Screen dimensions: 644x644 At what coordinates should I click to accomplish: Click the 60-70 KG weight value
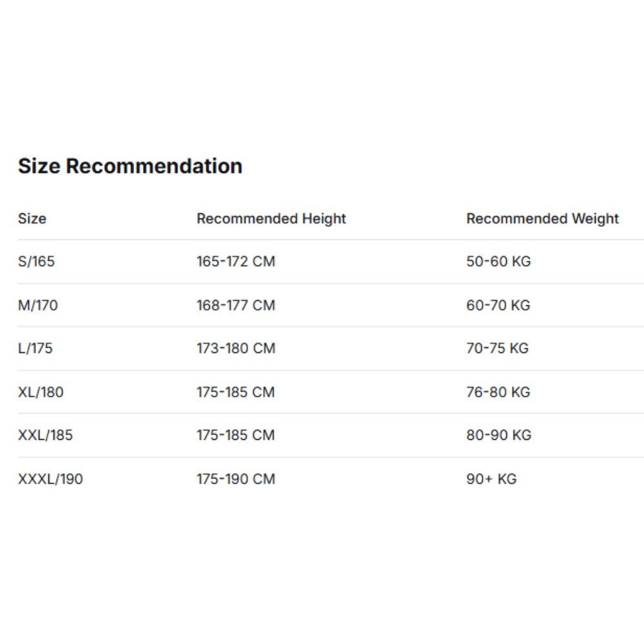pyautogui.click(x=498, y=305)
